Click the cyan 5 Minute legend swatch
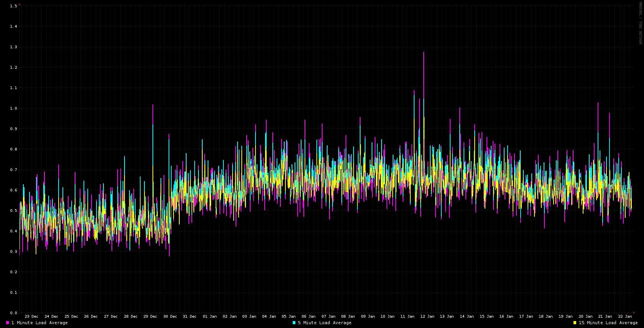 294,323
